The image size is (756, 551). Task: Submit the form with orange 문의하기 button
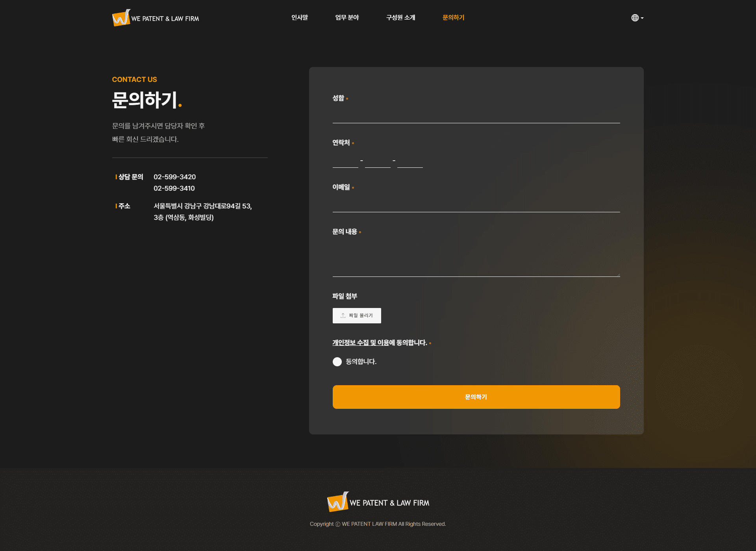[x=476, y=397]
